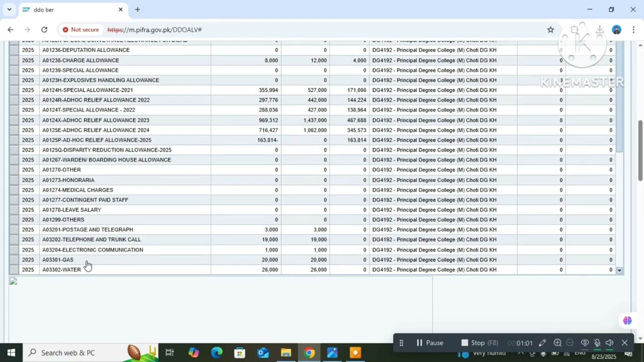Screen dimensions: 644x362
Task: Open the Chrome three-dot menu
Action: [x=633, y=30]
